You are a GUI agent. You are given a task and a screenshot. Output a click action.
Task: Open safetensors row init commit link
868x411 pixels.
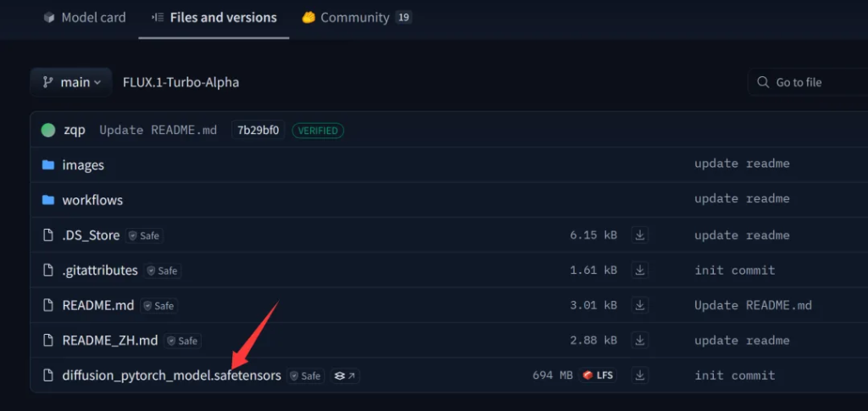point(735,375)
